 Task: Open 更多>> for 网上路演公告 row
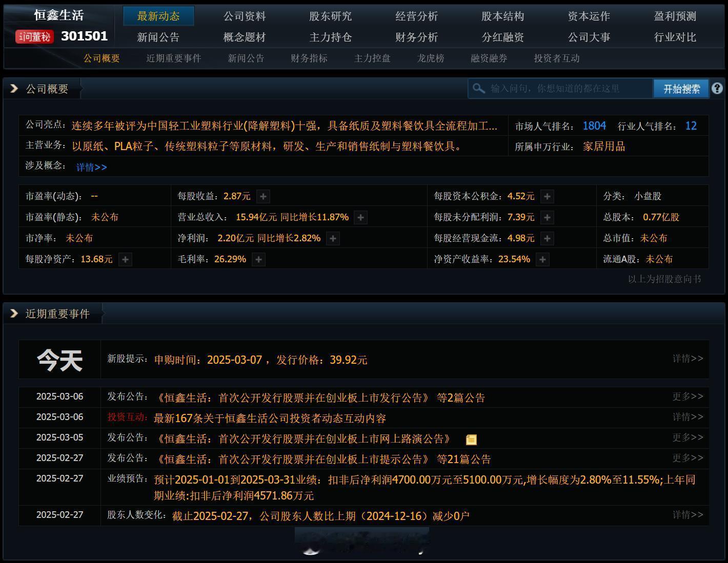[x=688, y=437]
